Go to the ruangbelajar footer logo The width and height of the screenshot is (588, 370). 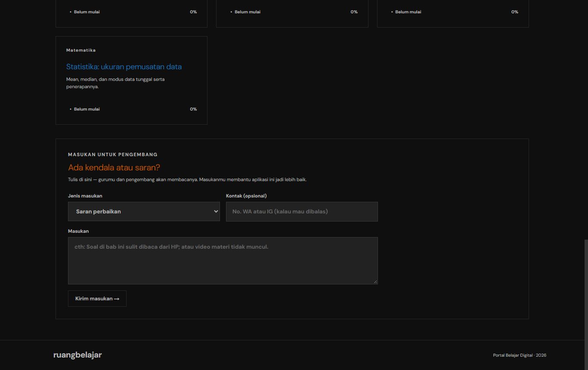[77, 355]
